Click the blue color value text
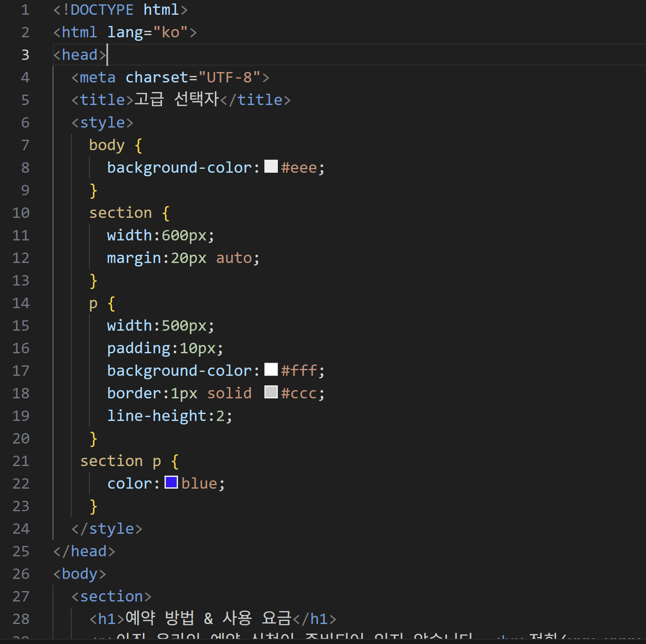This screenshot has height=644, width=646. 199,483
